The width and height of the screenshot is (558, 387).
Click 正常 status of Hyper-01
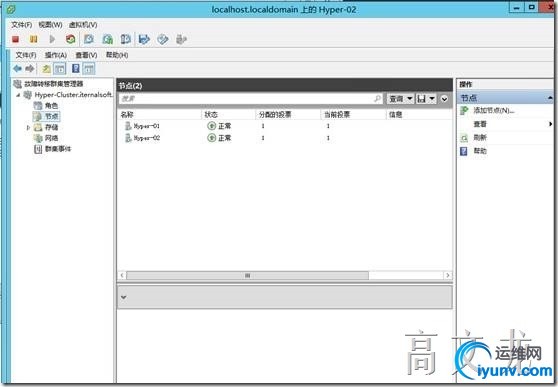225,126
